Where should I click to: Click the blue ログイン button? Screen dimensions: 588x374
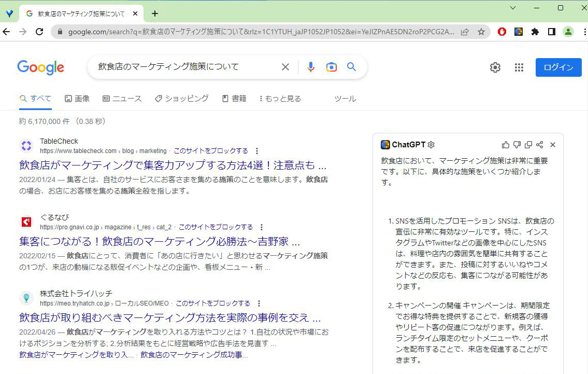point(558,67)
